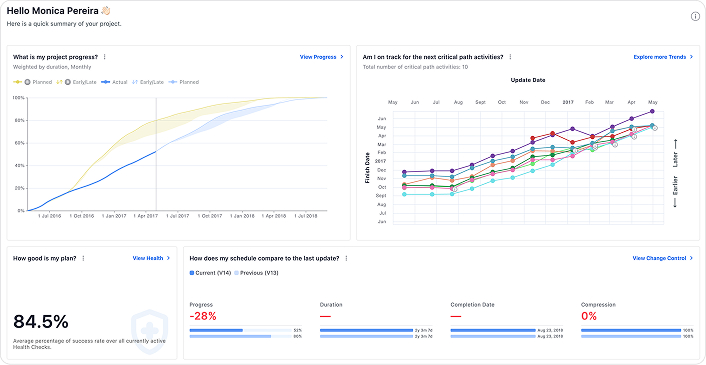Open the View Progress link
Viewport: 706px width, 365px height.
point(321,57)
